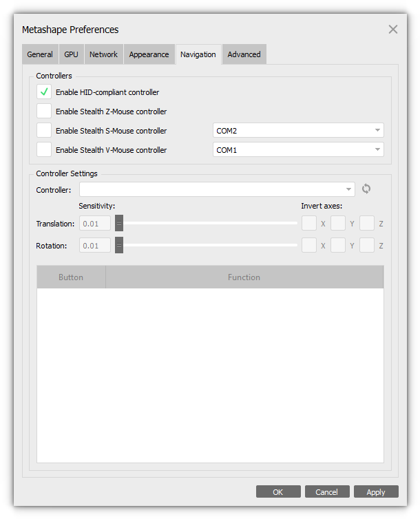Go to the Advanced tab
This screenshot has width=420, height=519.
[x=244, y=54]
